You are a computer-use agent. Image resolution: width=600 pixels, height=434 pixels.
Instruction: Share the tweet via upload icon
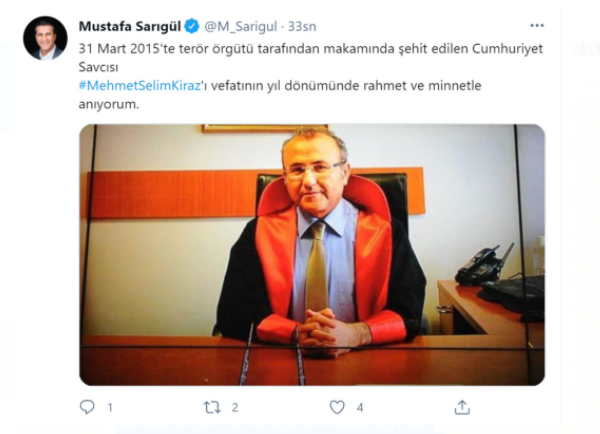462,407
